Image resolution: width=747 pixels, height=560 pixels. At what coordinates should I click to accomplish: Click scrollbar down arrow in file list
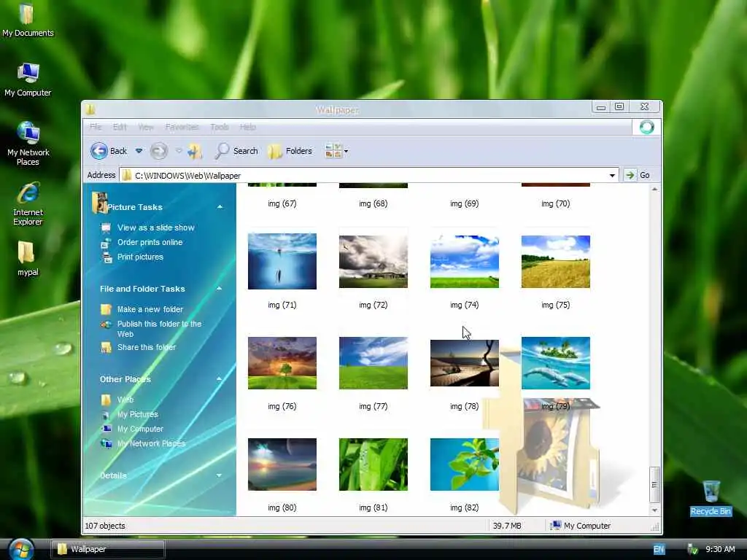[654, 510]
